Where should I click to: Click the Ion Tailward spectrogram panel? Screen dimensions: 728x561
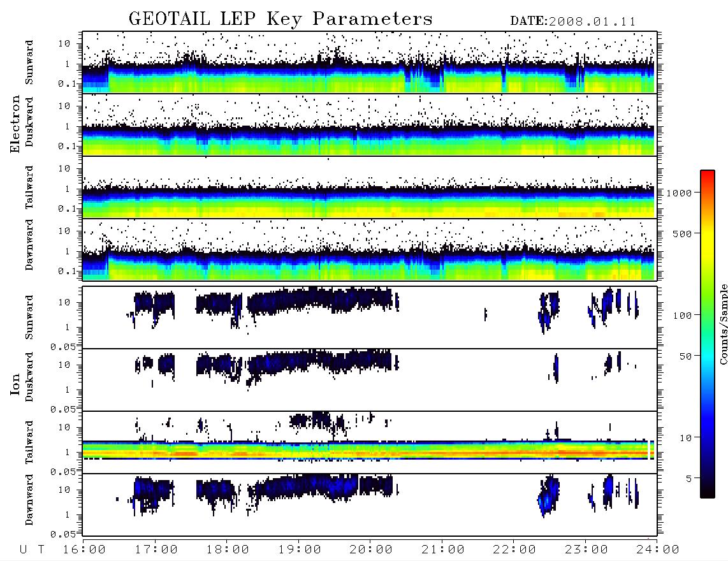point(370,442)
